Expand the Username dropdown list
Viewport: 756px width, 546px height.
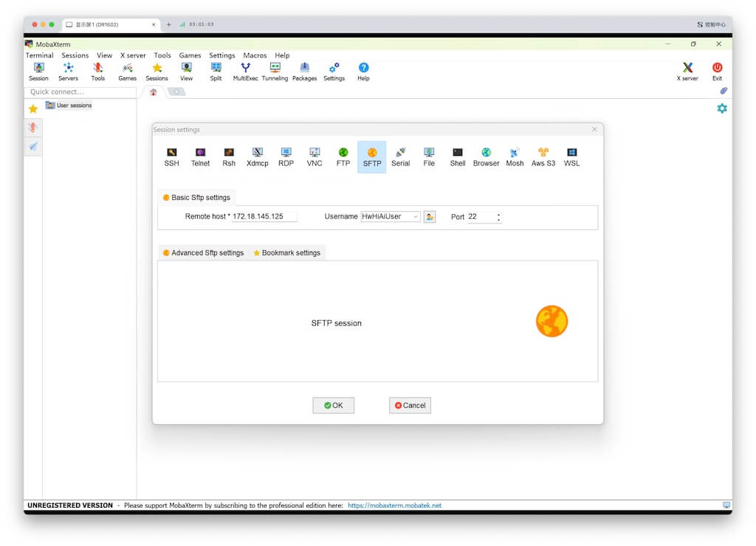tap(416, 217)
